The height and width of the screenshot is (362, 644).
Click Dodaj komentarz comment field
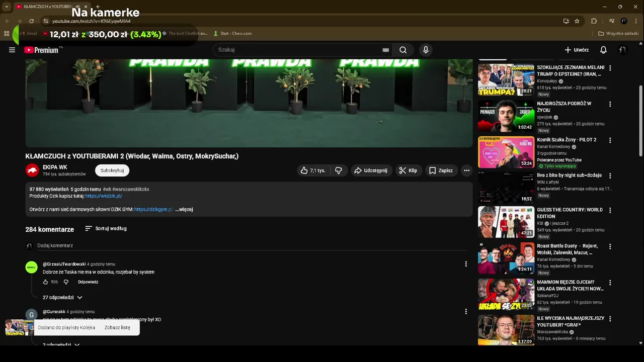pos(252,246)
